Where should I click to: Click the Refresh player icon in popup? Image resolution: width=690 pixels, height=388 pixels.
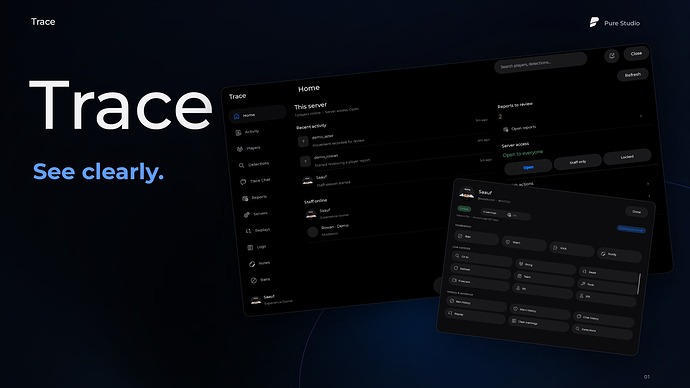[456, 268]
